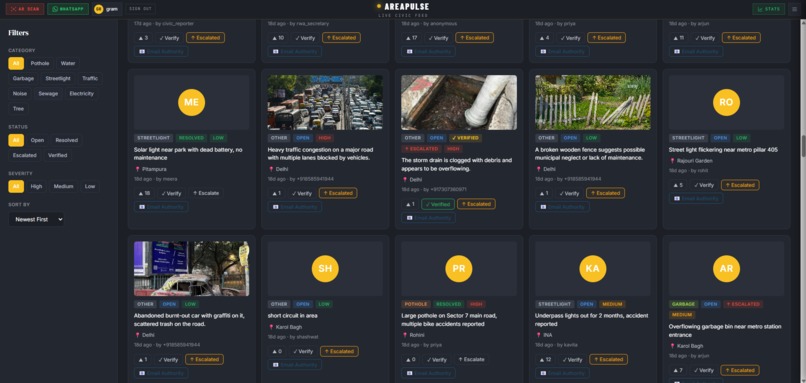
Task: Email Authority for Rajouri Garden streetlight report
Action: click(x=696, y=198)
